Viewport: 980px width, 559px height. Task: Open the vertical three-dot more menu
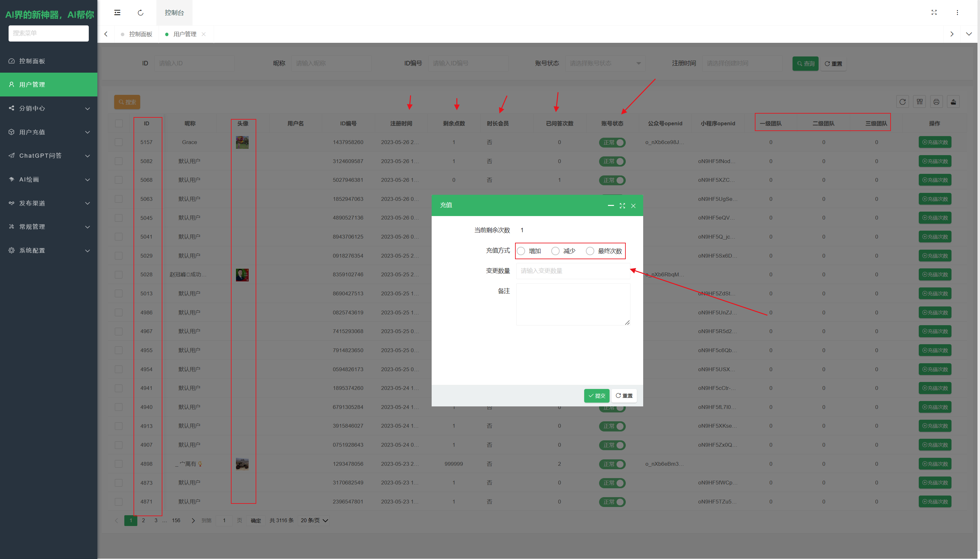point(957,13)
